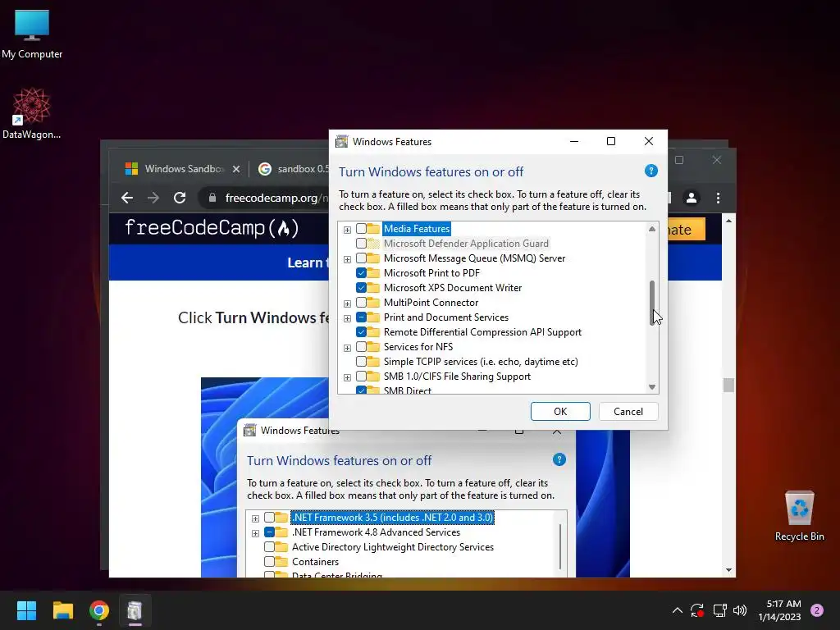Image resolution: width=840 pixels, height=630 pixels.
Task: Open Google Chrome from the taskbar
Action: coord(99,610)
